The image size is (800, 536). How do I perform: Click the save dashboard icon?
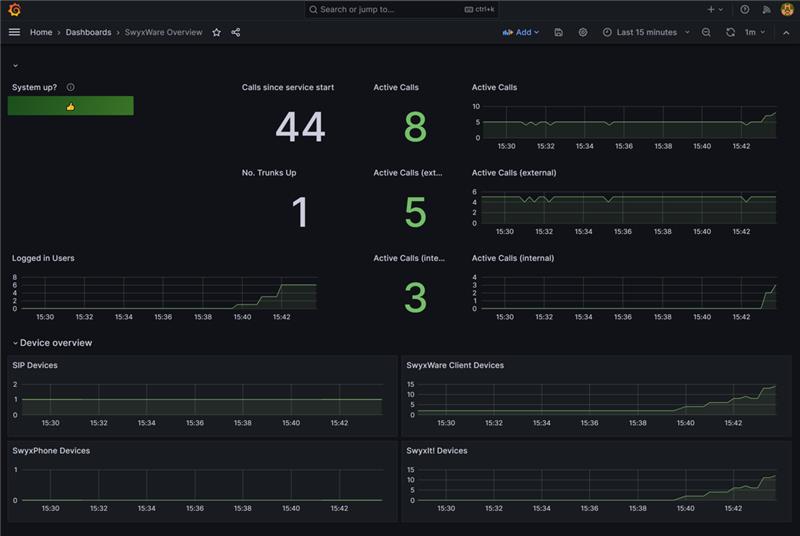pyautogui.click(x=558, y=32)
